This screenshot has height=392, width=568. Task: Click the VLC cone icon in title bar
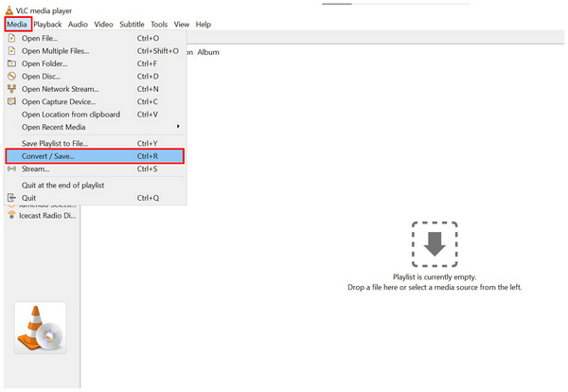pyautogui.click(x=9, y=10)
